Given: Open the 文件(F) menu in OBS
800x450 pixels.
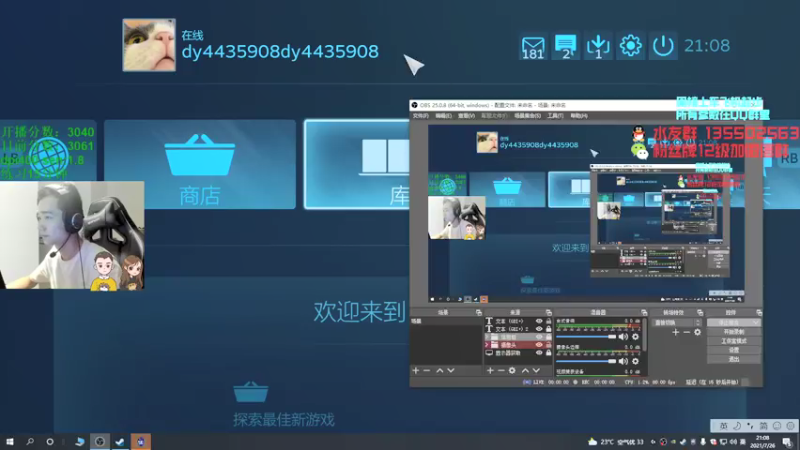Looking at the screenshot, I should [x=421, y=116].
